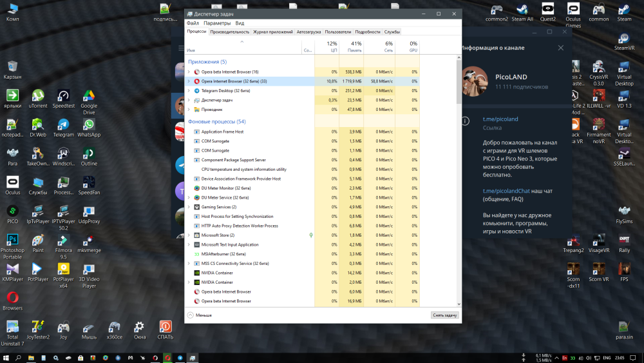Select the Photoshop Portable desktop icon

coord(12,240)
